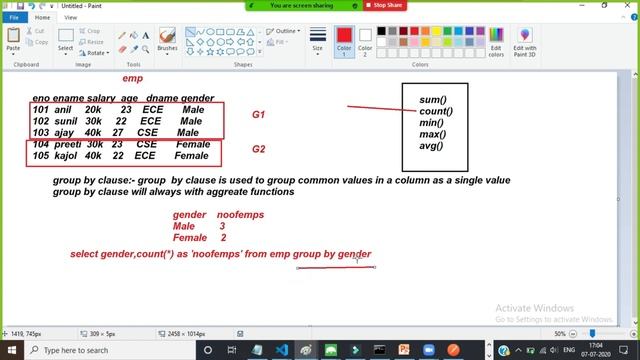
Task: Choose the Right triangle shape
Action: click(190, 42)
